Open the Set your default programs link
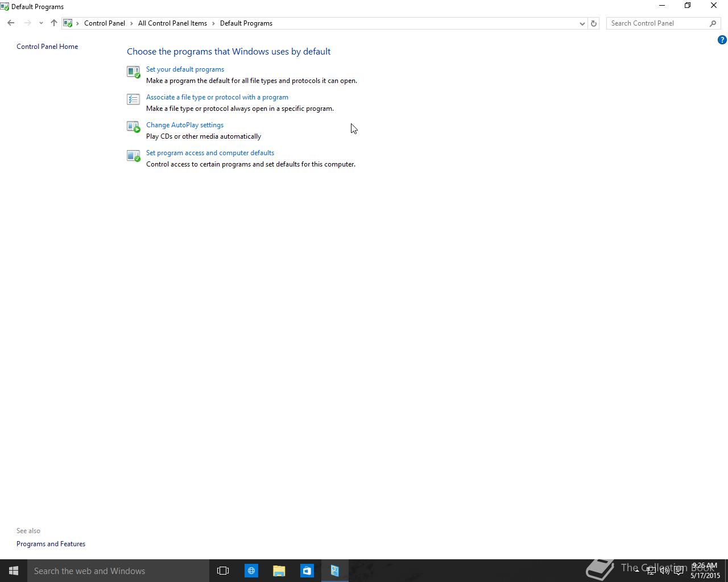 click(185, 69)
